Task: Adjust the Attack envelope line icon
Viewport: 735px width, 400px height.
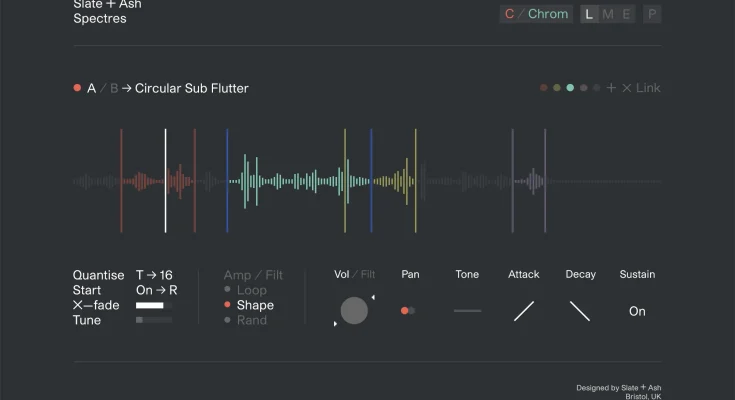Action: click(524, 311)
